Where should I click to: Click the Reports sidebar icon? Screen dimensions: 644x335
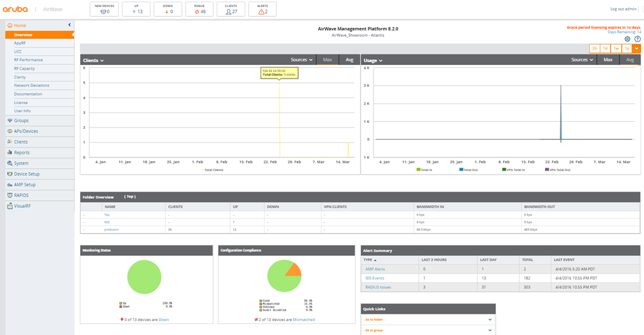click(10, 152)
